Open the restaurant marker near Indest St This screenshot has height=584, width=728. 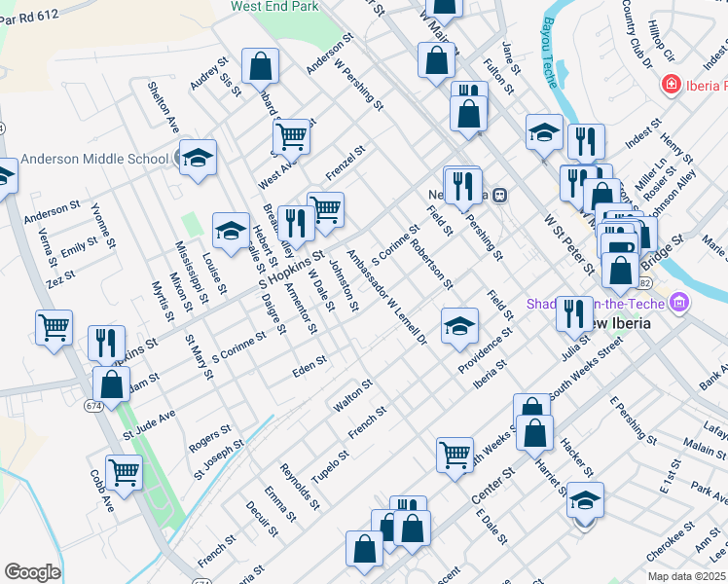click(x=587, y=143)
